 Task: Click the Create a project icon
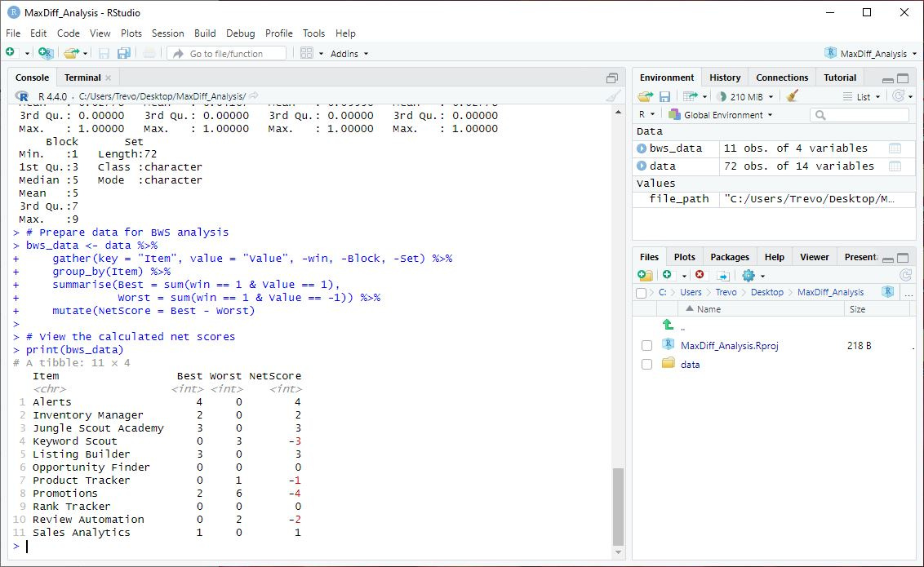tap(46, 53)
